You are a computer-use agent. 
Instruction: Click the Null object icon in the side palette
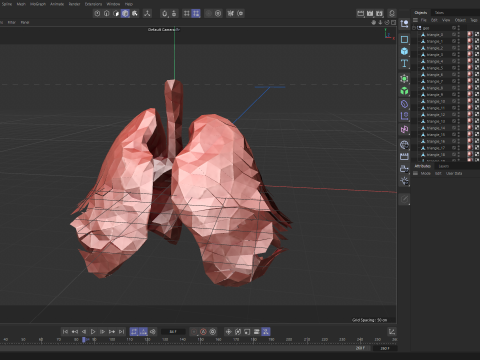pyautogui.click(x=404, y=24)
